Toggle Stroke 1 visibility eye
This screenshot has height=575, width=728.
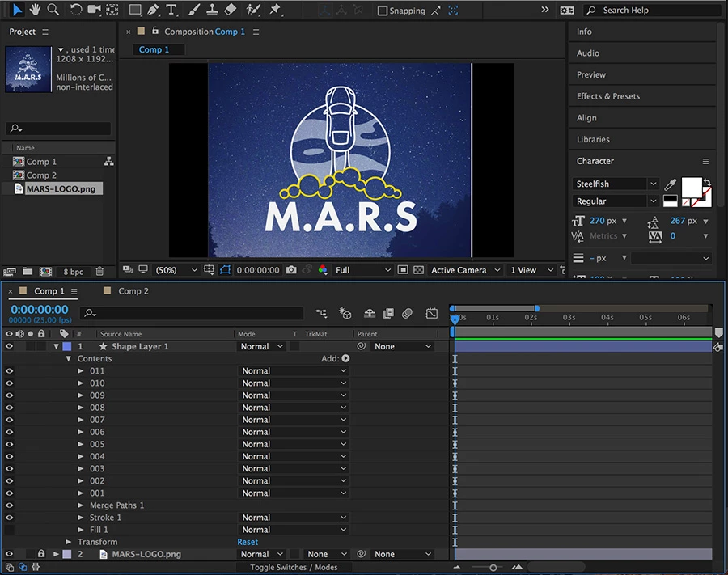(9, 518)
